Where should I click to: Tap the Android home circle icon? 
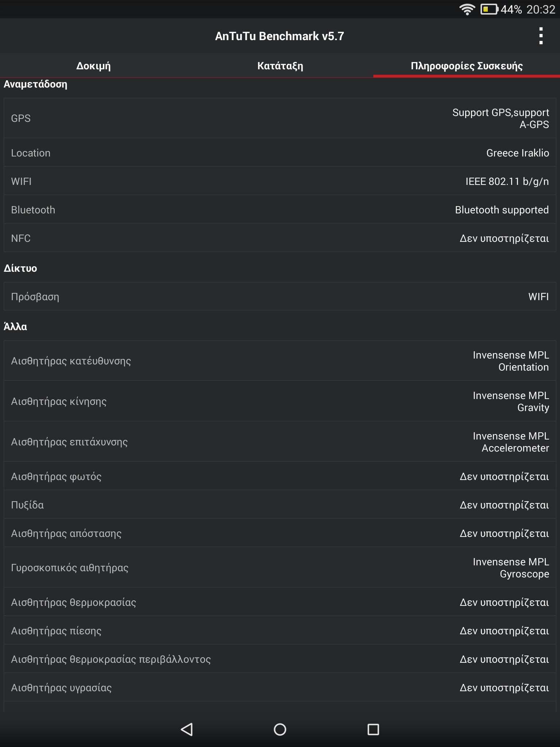pos(280,729)
